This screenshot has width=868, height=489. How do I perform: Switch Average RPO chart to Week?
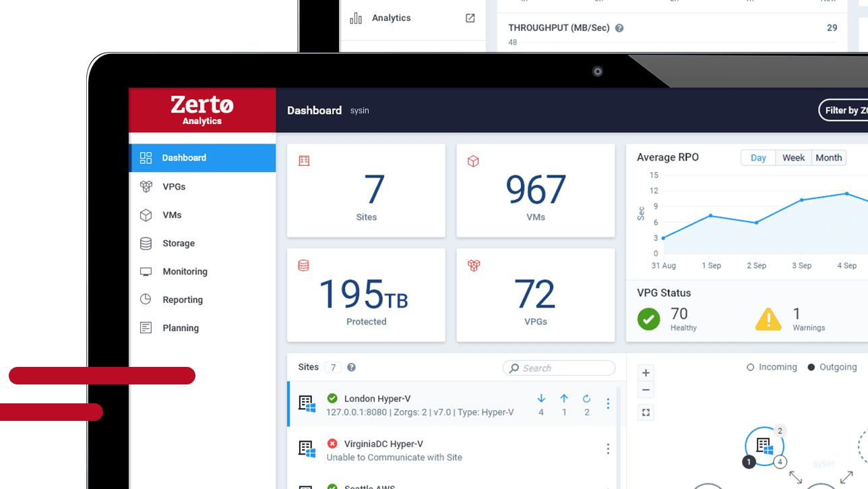point(793,158)
